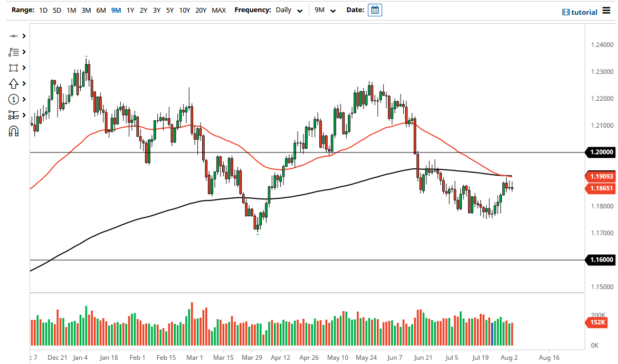Set range to 3M

pyautogui.click(x=86, y=10)
